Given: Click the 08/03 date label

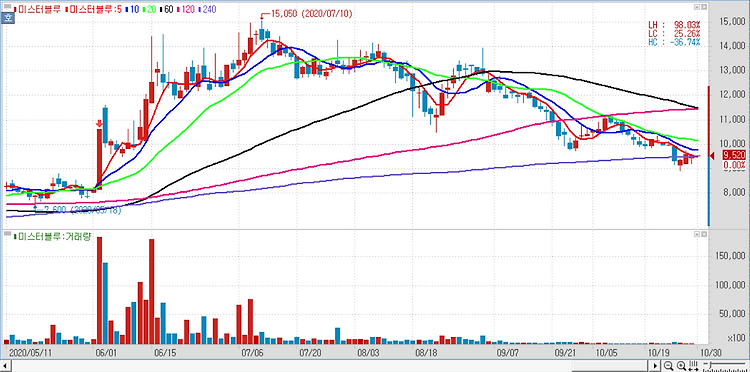Looking at the screenshot, I should coord(368,352).
